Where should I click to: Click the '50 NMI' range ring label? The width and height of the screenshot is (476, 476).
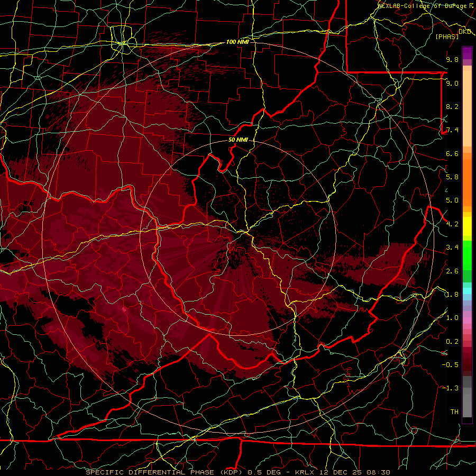[x=238, y=140]
